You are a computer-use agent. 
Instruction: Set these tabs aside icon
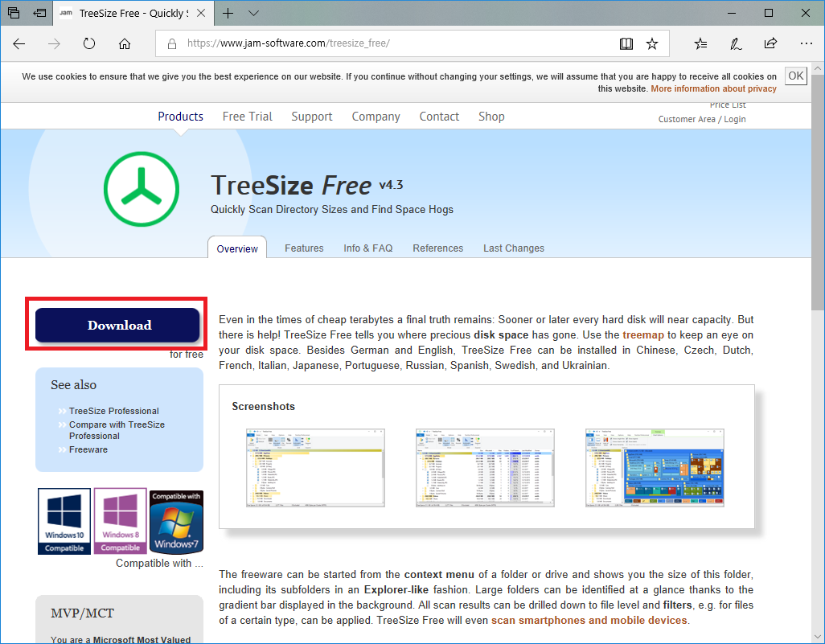point(40,13)
